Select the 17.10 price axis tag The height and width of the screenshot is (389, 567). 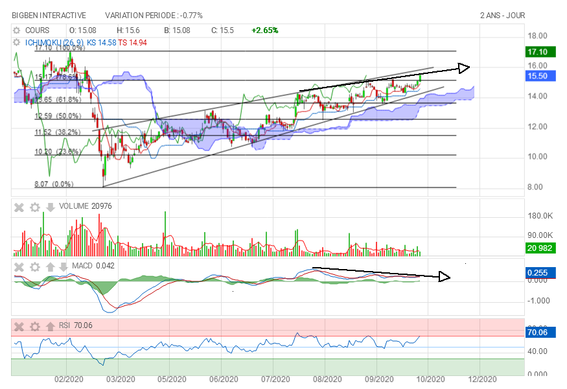pyautogui.click(x=540, y=52)
